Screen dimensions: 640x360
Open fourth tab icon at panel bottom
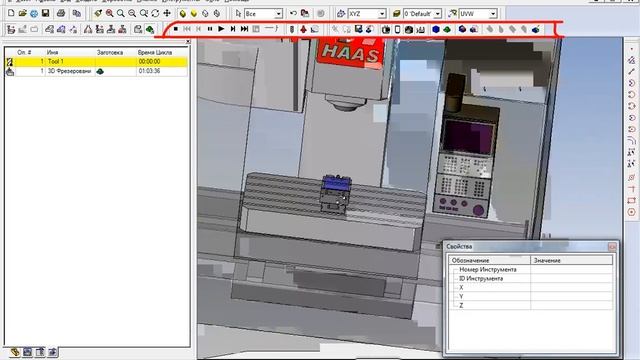[x=53, y=352]
